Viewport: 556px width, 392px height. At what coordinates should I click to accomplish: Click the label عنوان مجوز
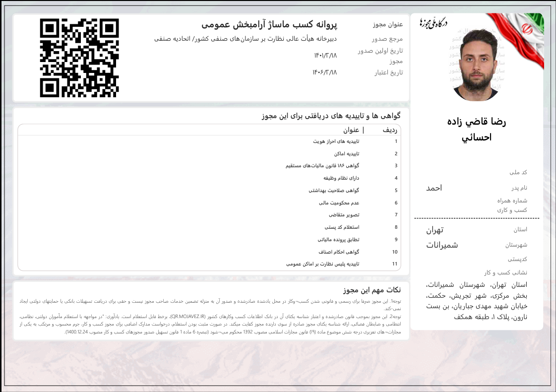(x=387, y=24)
